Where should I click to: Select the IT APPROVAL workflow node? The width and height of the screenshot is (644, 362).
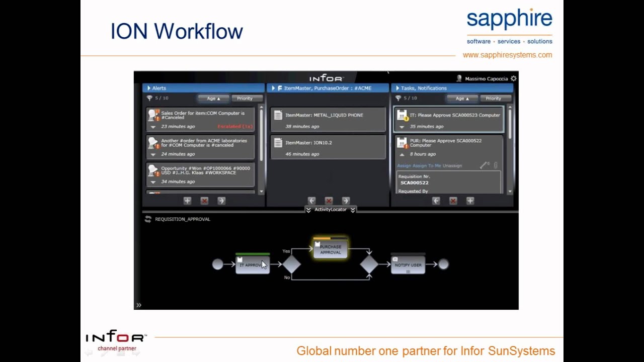point(253,265)
